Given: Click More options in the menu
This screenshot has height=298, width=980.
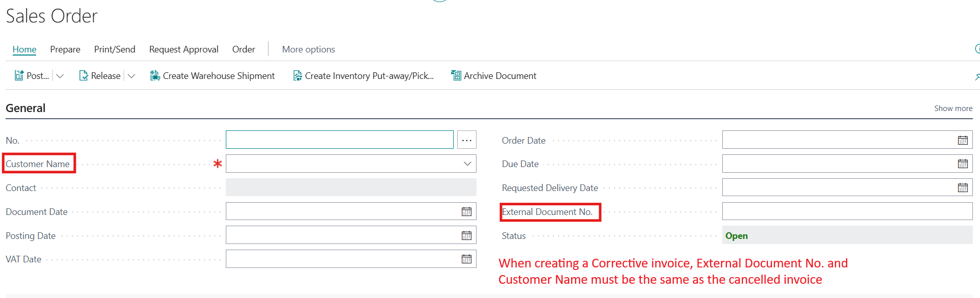Looking at the screenshot, I should [x=309, y=49].
